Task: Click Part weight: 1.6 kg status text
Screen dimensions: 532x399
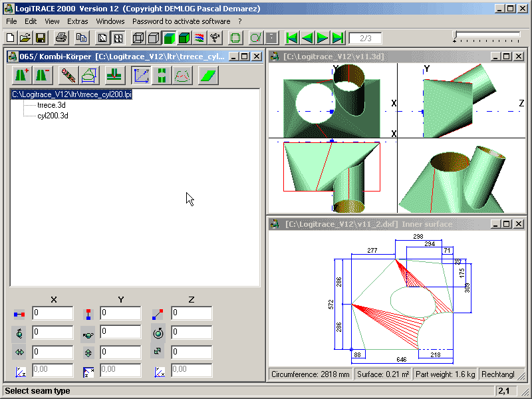Action: [445, 374]
